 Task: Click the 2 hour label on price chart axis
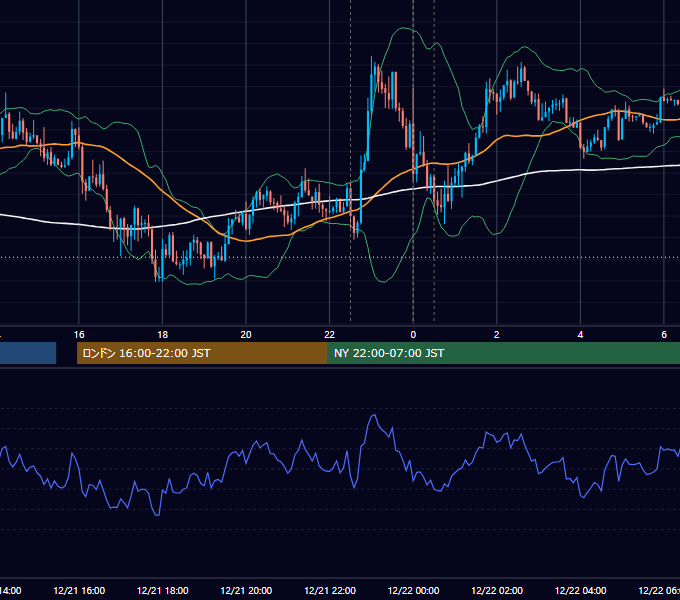[x=497, y=335]
